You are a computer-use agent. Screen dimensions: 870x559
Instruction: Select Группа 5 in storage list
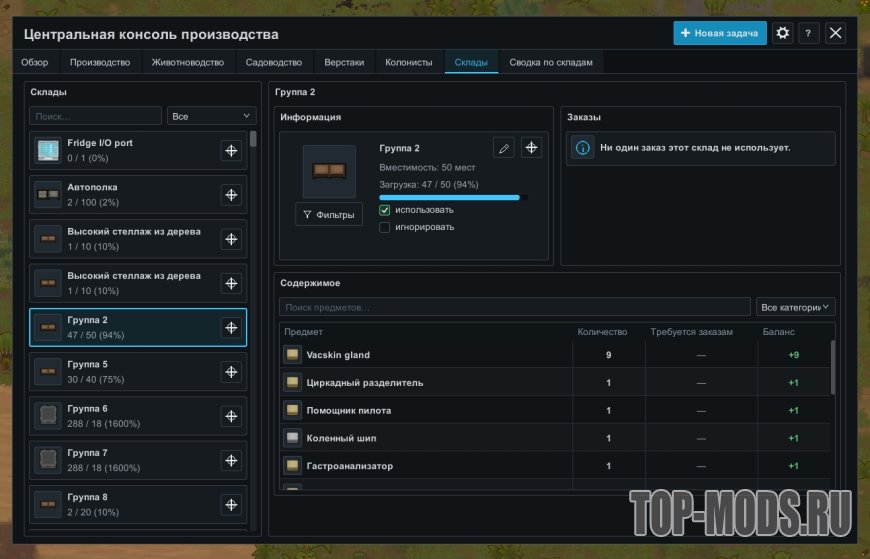pyautogui.click(x=138, y=372)
